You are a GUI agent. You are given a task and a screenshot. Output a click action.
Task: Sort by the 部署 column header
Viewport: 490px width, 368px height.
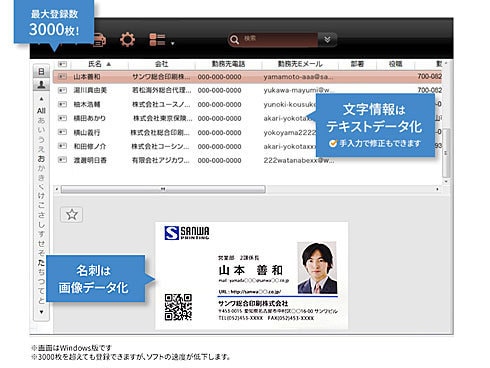[x=357, y=64]
